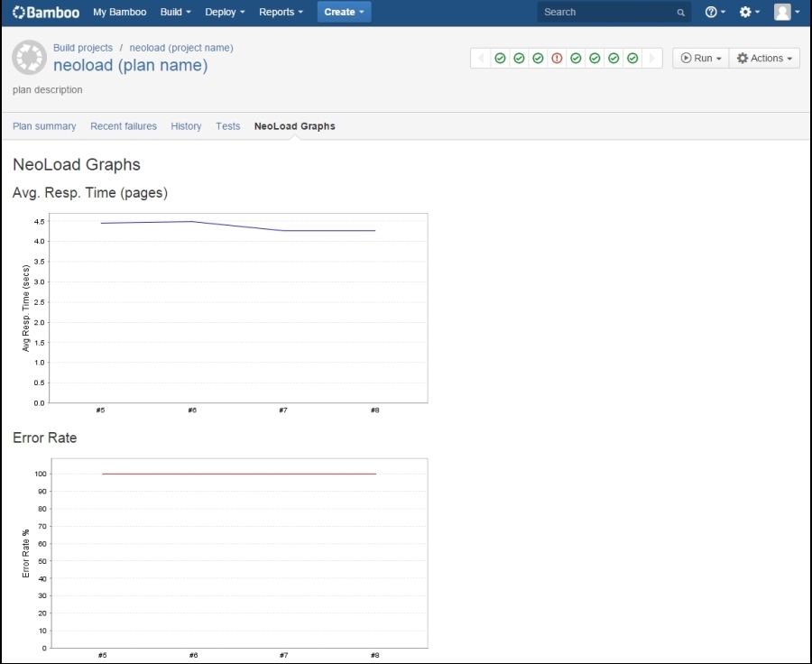Open the third-to-last build status icon
Image resolution: width=812 pixels, height=664 pixels.
[x=595, y=58]
